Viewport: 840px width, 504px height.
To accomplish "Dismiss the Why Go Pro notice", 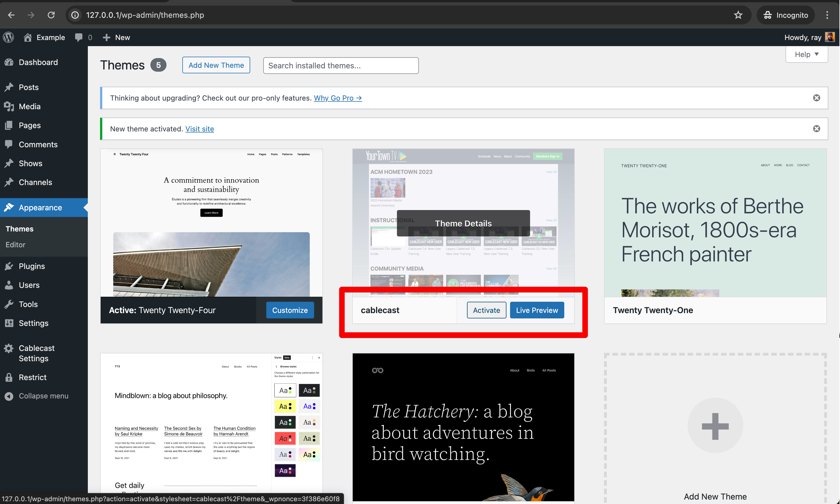I will [x=816, y=98].
